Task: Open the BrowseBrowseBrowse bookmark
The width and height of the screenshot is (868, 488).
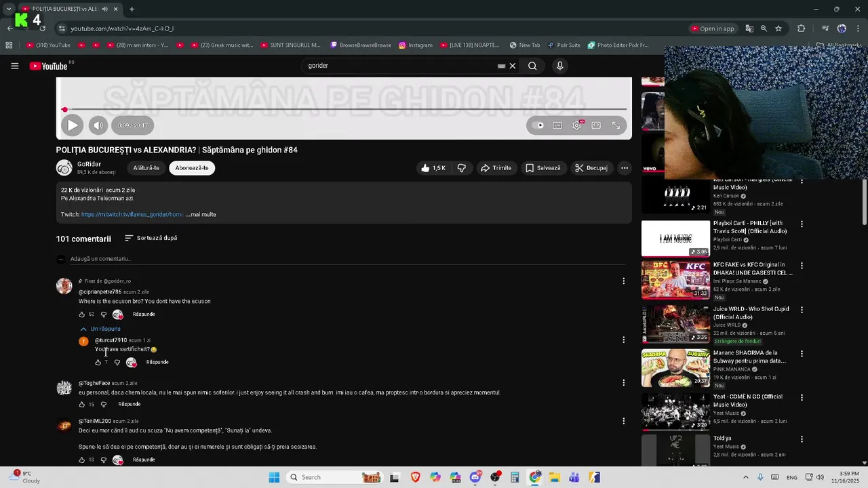Action: 361,45
